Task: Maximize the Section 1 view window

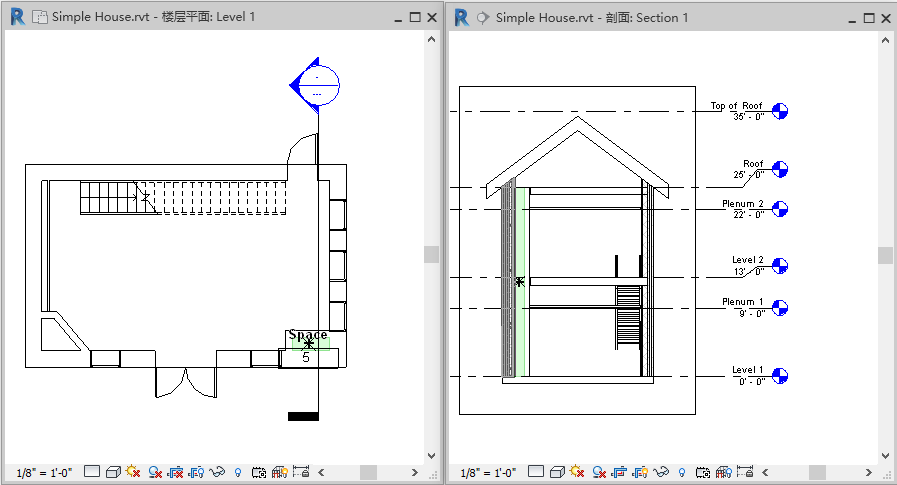Action: pyautogui.click(x=869, y=18)
